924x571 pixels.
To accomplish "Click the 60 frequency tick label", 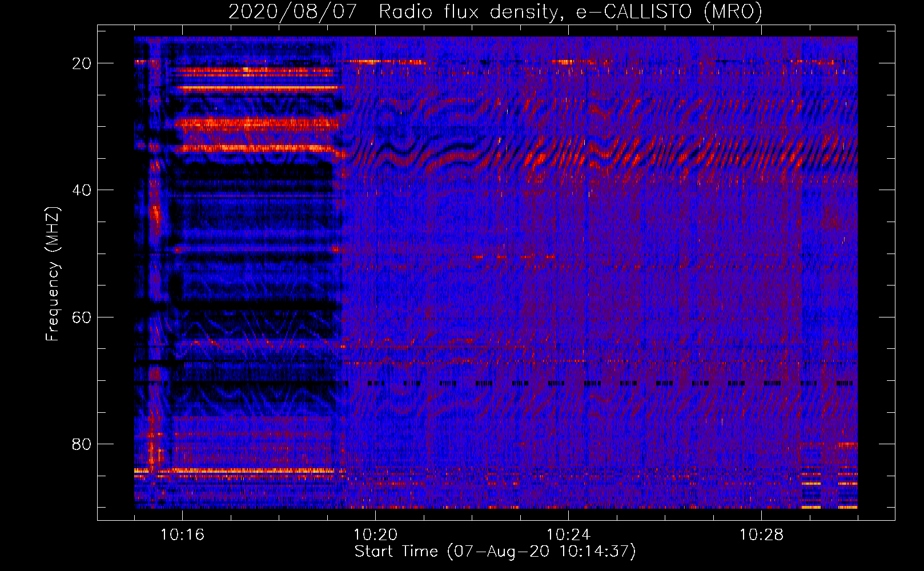I will (82, 317).
